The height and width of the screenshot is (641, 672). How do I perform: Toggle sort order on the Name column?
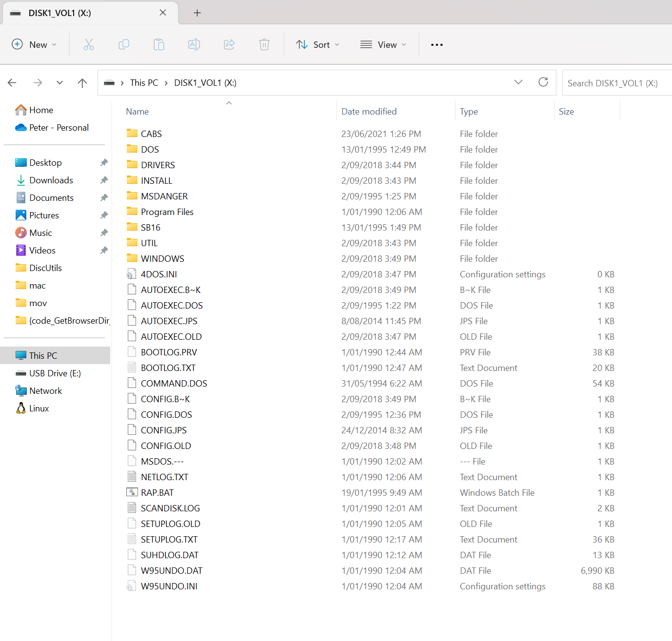137,111
